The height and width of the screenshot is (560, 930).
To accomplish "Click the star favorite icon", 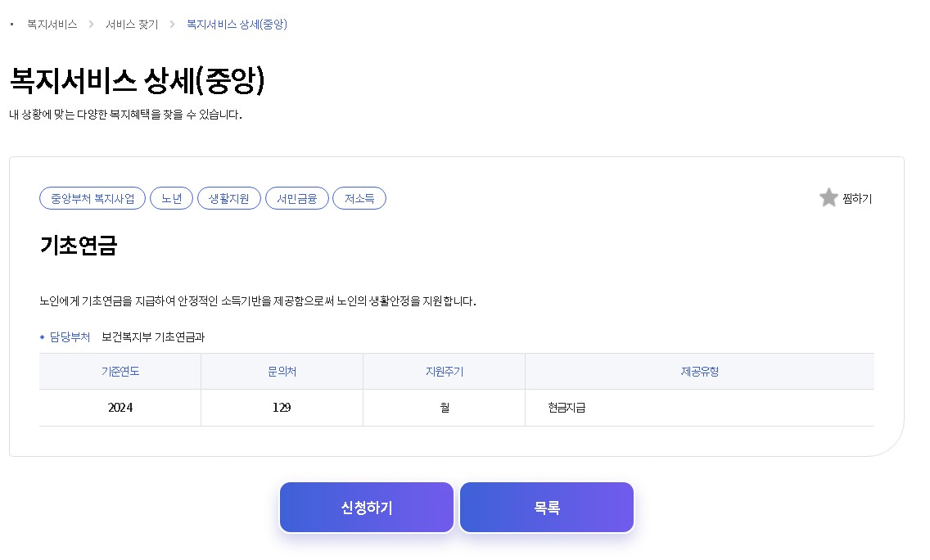I will (x=828, y=197).
